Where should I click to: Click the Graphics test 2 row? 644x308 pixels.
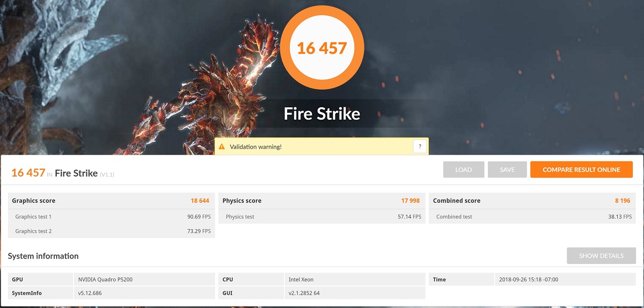point(112,231)
